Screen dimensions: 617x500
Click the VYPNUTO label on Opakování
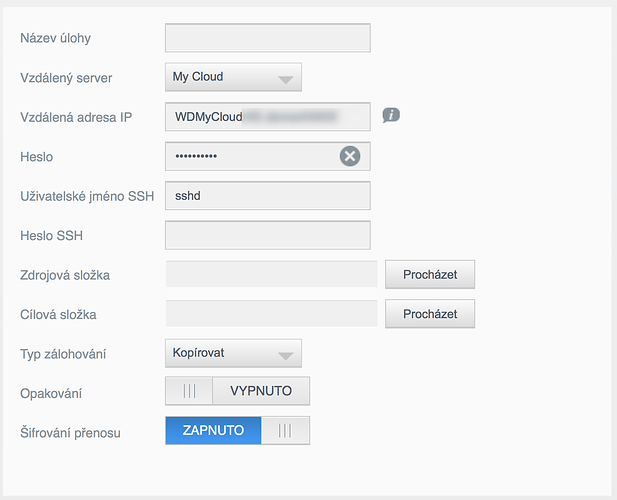260,391
